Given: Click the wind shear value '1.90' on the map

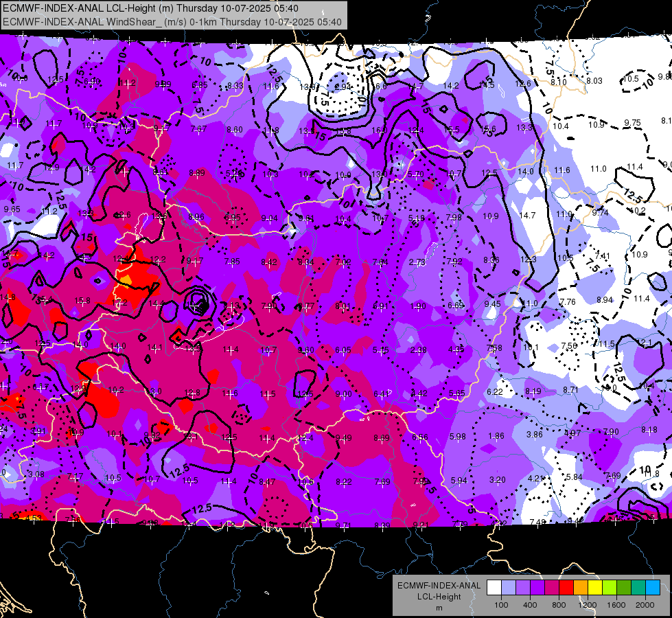Looking at the screenshot, I should coord(418,306).
